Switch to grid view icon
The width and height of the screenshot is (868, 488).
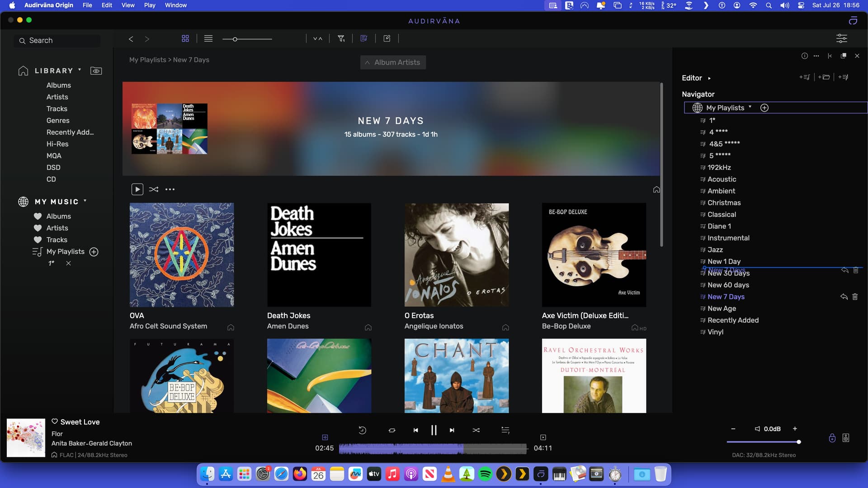[x=185, y=38]
